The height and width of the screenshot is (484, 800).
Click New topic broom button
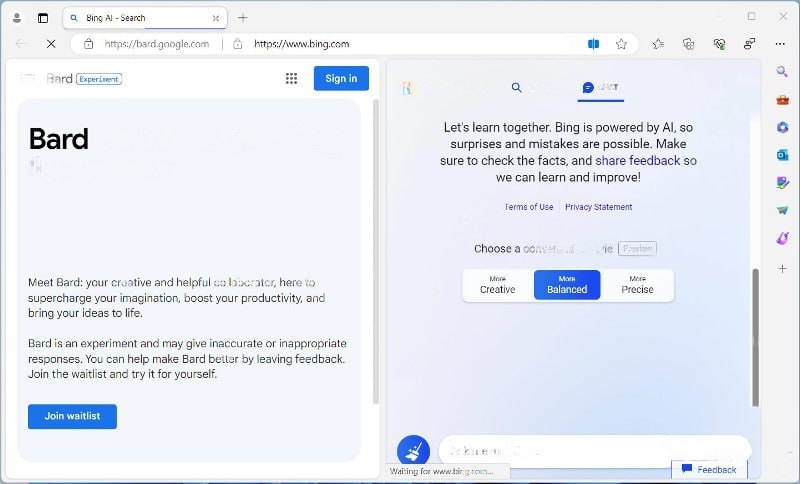pos(413,451)
